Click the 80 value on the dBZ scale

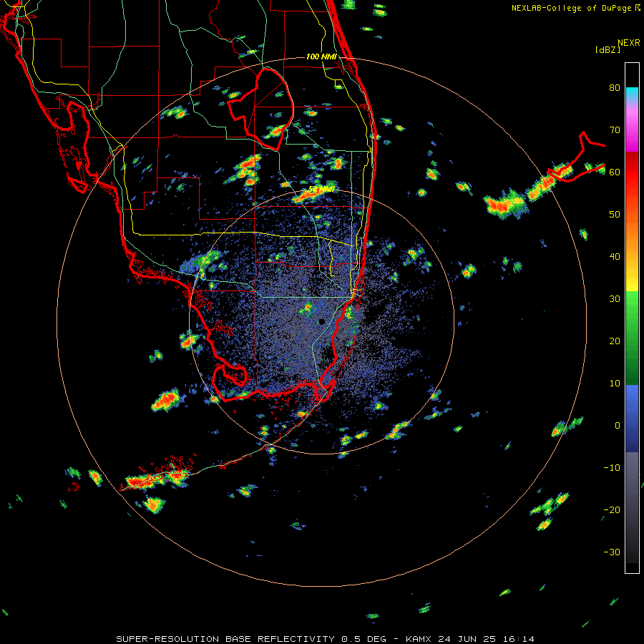pos(615,88)
